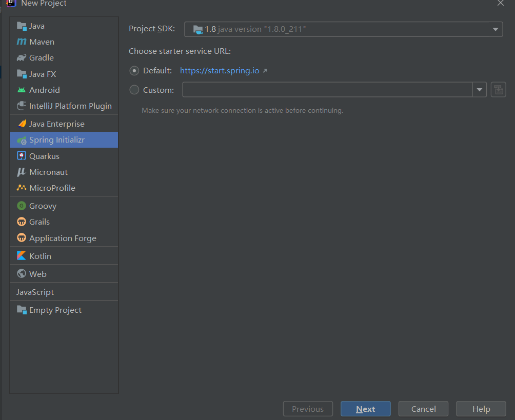Click the icon button beside the Custom URL field
The image size is (515, 420).
(x=498, y=90)
